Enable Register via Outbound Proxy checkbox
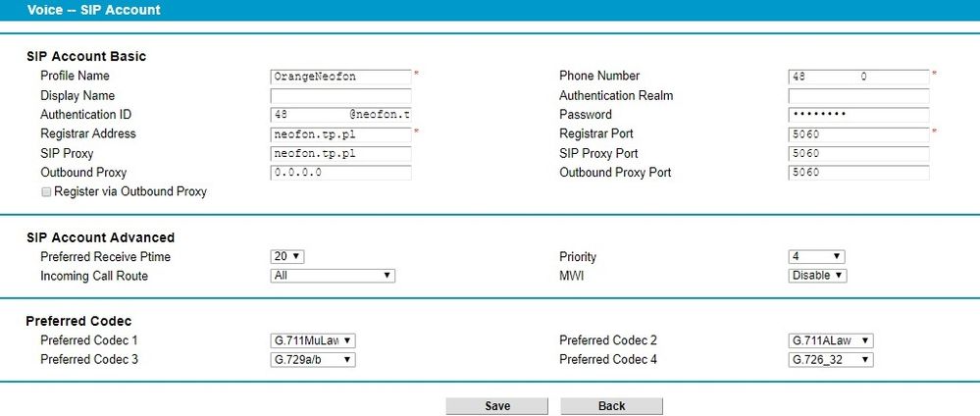 46,192
